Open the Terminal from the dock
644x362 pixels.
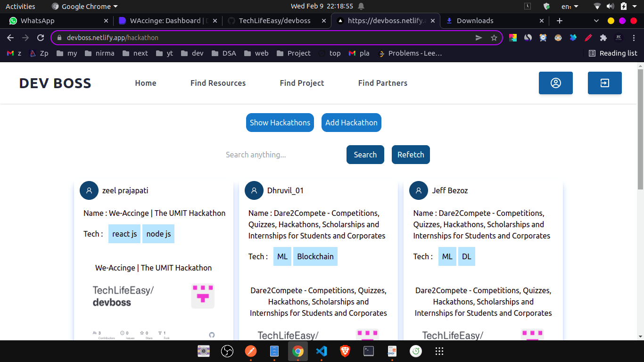pyautogui.click(x=369, y=351)
